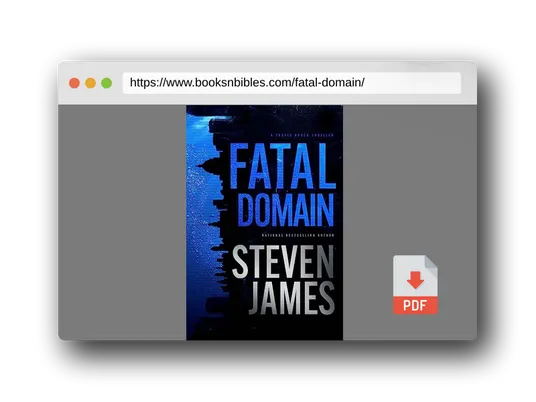Click the PDF download icon
This screenshot has height=402, width=536.
click(415, 284)
